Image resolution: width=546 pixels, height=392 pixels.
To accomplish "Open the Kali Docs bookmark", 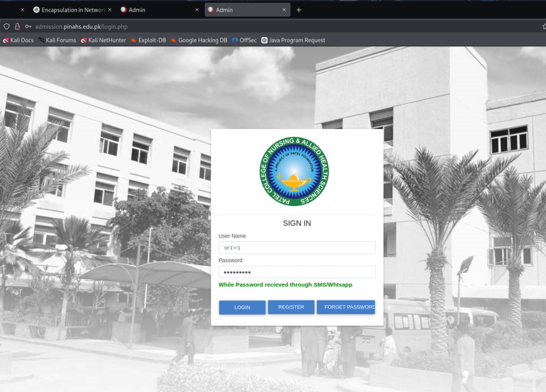I will pos(19,40).
